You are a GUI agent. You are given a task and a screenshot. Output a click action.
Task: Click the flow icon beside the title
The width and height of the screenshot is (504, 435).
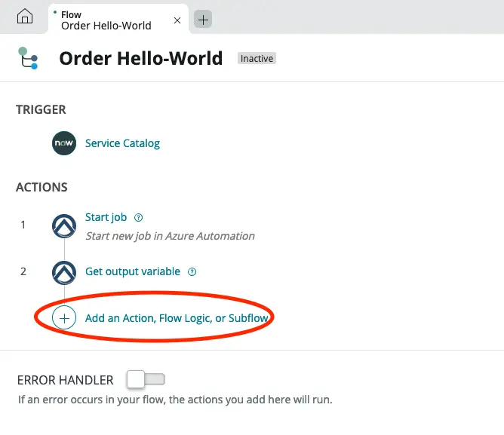click(x=28, y=58)
